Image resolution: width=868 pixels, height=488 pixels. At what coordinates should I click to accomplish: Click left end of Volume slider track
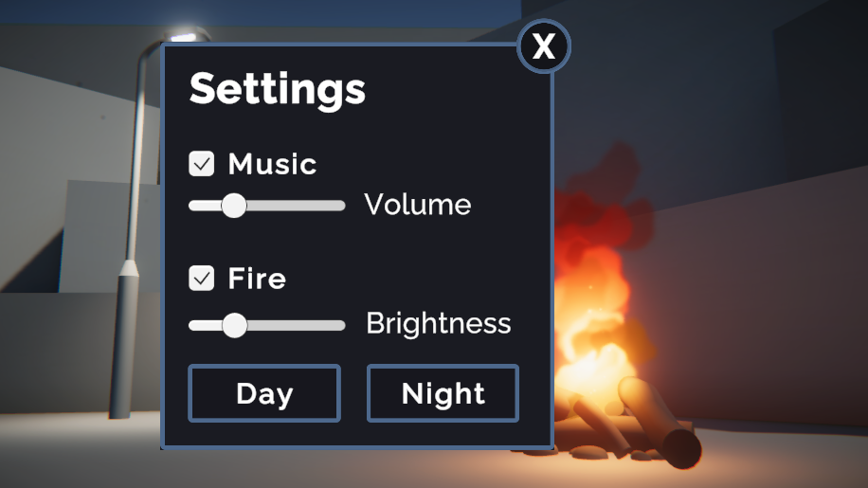click(192, 206)
